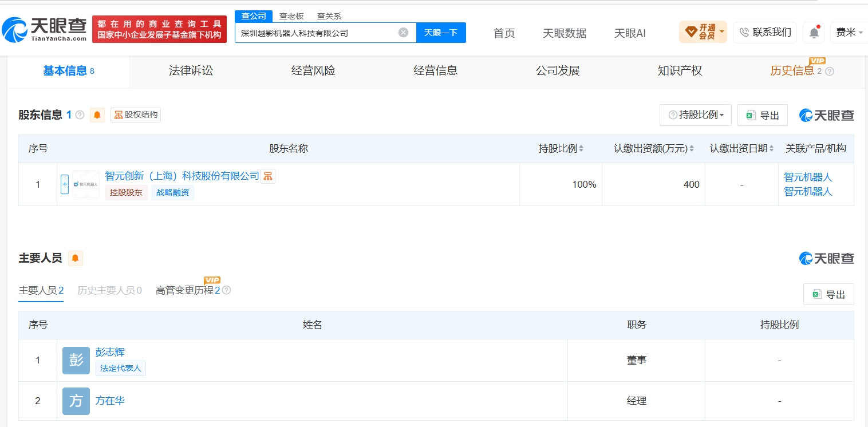The image size is (868, 427).
Task: Open 天眼AI in top navigation
Action: (630, 33)
